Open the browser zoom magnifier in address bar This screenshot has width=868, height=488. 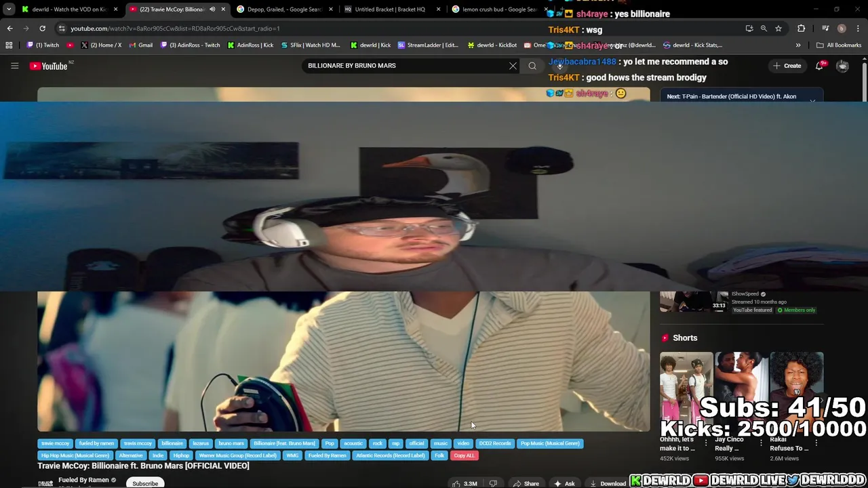(764, 28)
